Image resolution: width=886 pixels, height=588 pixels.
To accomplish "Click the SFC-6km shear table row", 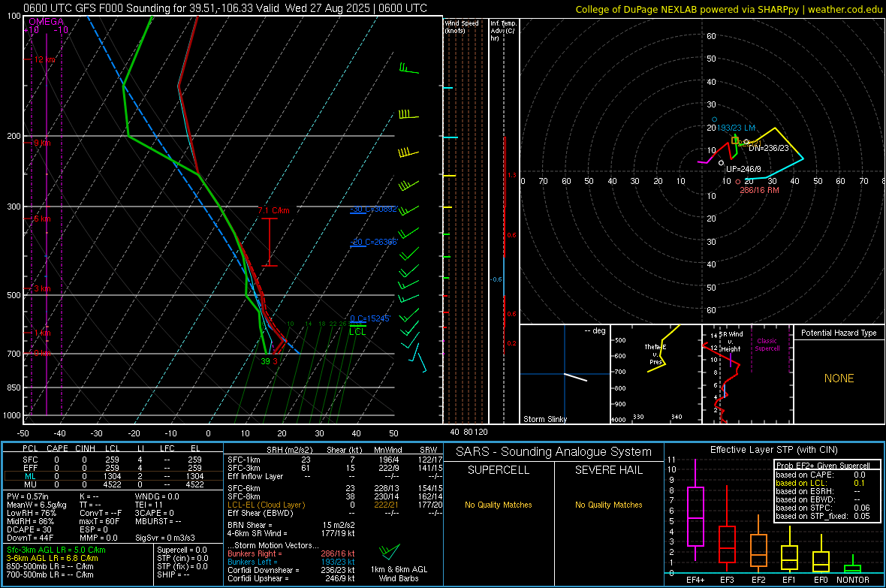I will [335, 488].
